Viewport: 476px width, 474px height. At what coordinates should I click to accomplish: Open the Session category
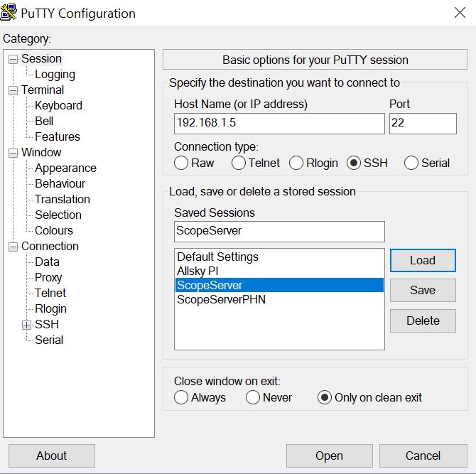42,58
